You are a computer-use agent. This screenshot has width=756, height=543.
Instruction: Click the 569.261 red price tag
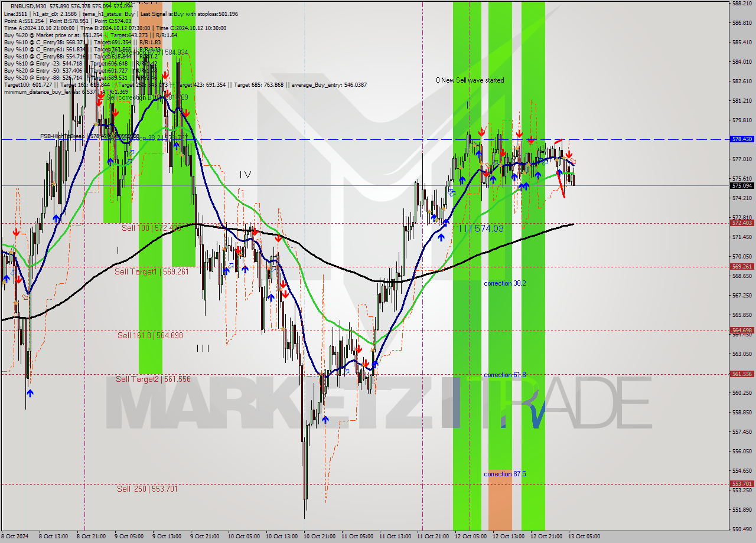click(x=742, y=266)
